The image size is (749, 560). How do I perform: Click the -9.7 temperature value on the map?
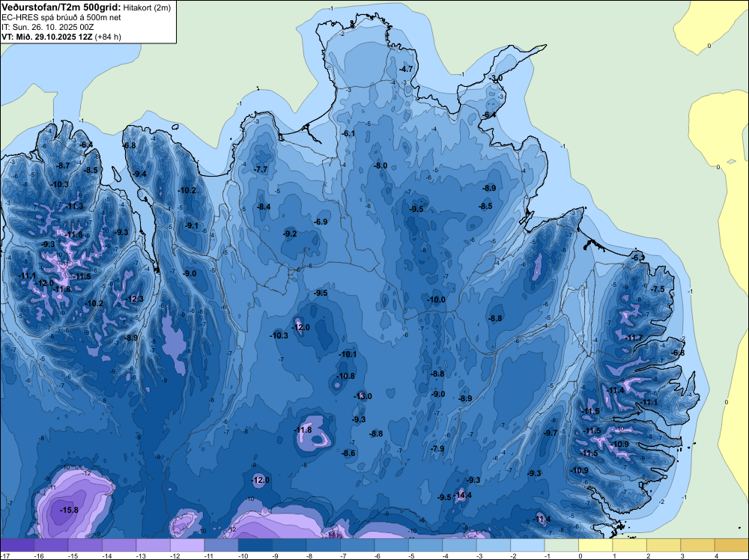coord(551,433)
